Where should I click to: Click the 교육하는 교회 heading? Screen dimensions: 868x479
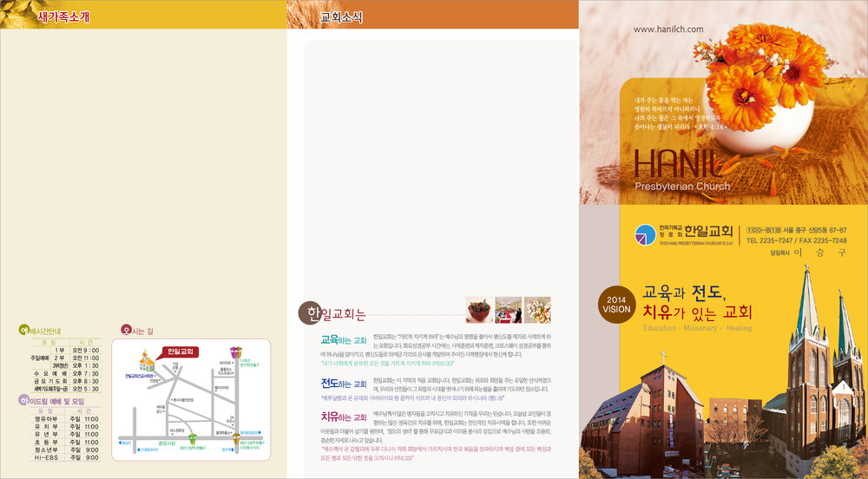point(344,340)
